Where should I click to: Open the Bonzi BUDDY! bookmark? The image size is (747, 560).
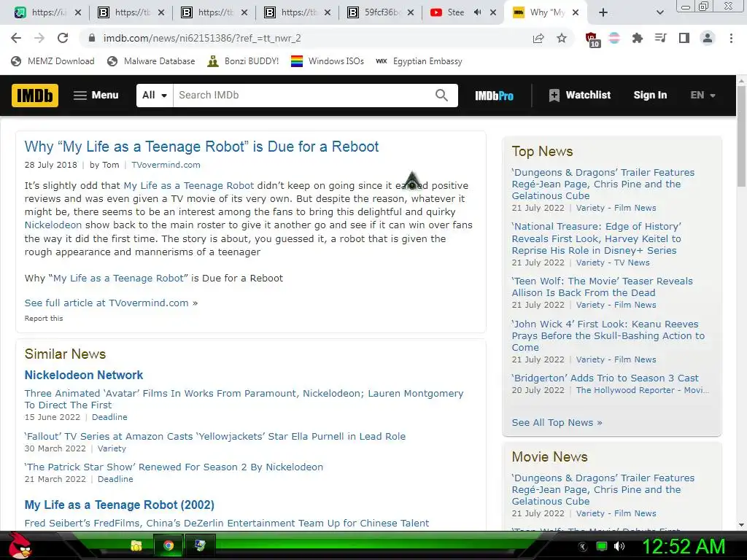[x=243, y=61]
